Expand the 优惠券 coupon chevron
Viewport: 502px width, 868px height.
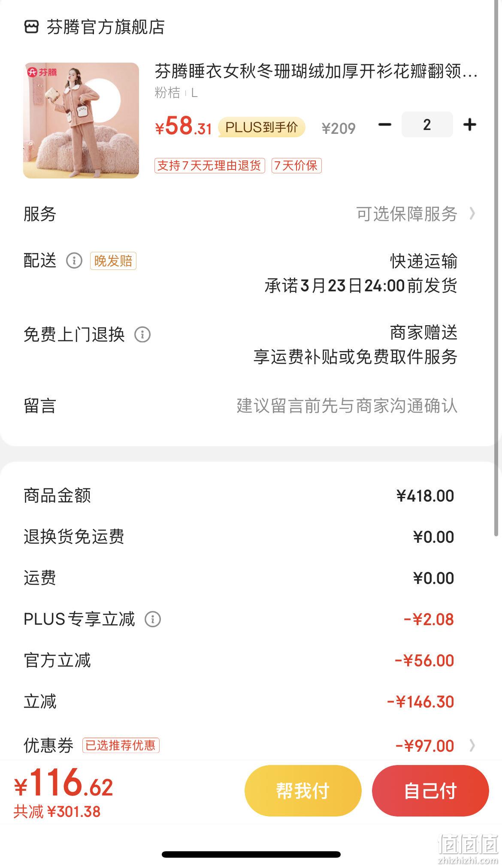(x=472, y=746)
